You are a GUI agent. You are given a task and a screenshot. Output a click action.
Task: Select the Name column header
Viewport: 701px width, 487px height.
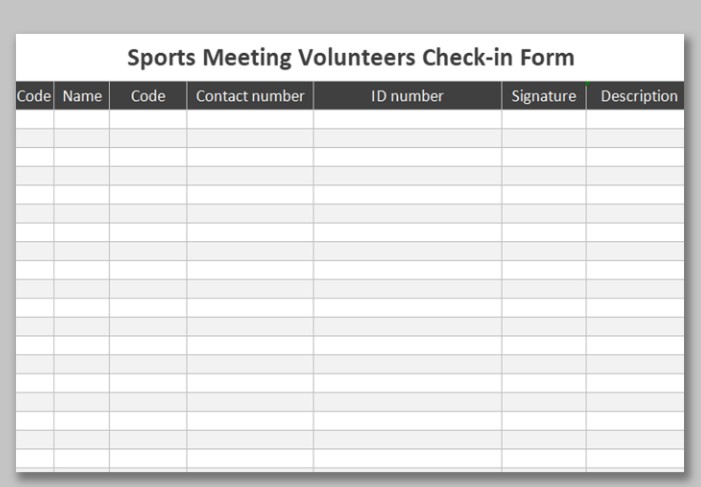point(82,96)
